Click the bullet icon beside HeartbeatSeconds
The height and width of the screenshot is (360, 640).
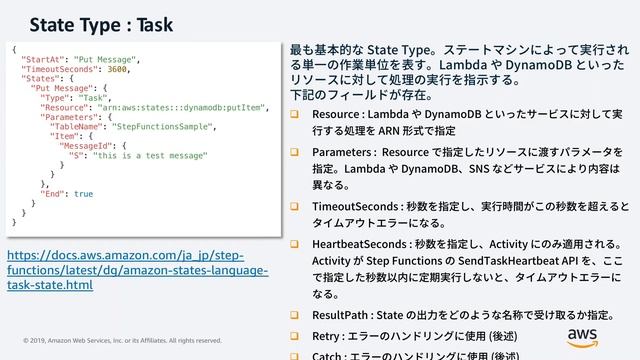294,244
